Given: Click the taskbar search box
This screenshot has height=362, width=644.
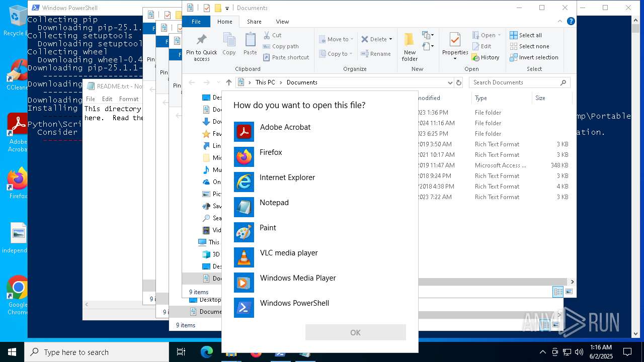Looking at the screenshot, I should [97, 352].
